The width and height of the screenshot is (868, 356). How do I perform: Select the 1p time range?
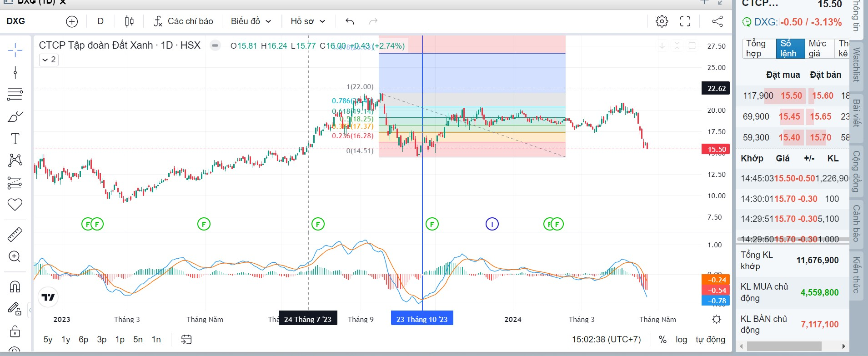pyautogui.click(x=120, y=340)
